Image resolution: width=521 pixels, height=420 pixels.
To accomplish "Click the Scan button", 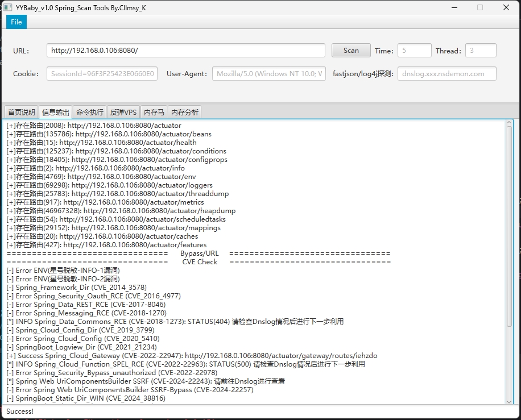I will (x=351, y=51).
